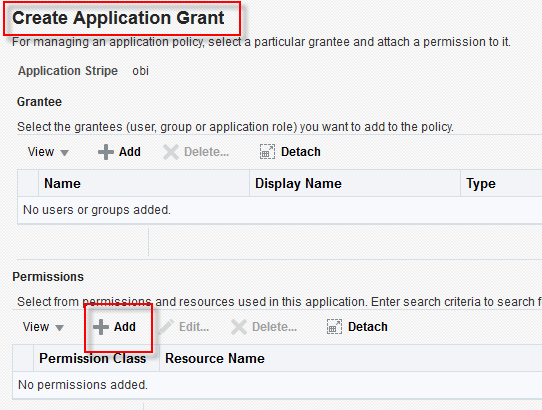Viewport: 542px width, 410px height.
Task: Click the disabled Grantee Delete X icon
Action: (x=171, y=152)
